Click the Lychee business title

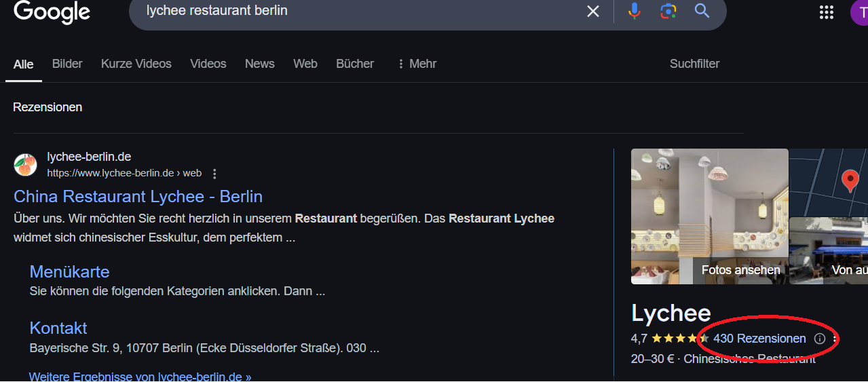[671, 313]
